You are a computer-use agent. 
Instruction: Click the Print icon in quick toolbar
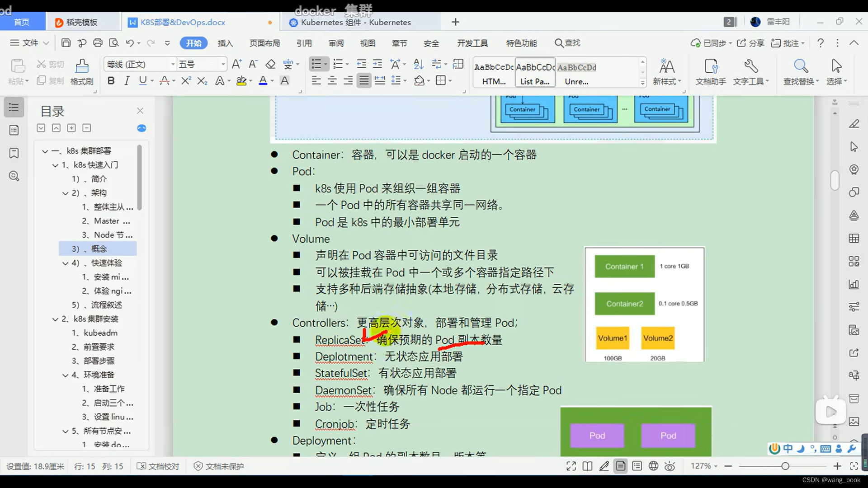[98, 43]
